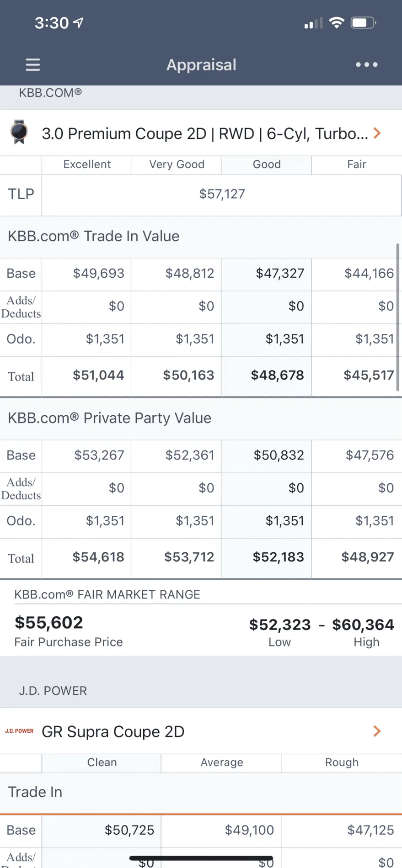Screen dimensions: 402x868
Task: Tap the location arrow beside the time
Action: pyautogui.click(x=79, y=22)
